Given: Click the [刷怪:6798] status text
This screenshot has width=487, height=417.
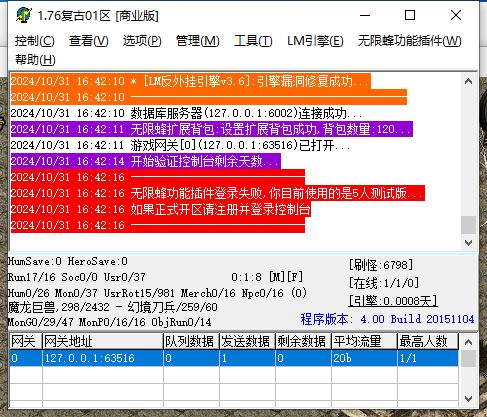Looking at the screenshot, I should pos(381,265).
